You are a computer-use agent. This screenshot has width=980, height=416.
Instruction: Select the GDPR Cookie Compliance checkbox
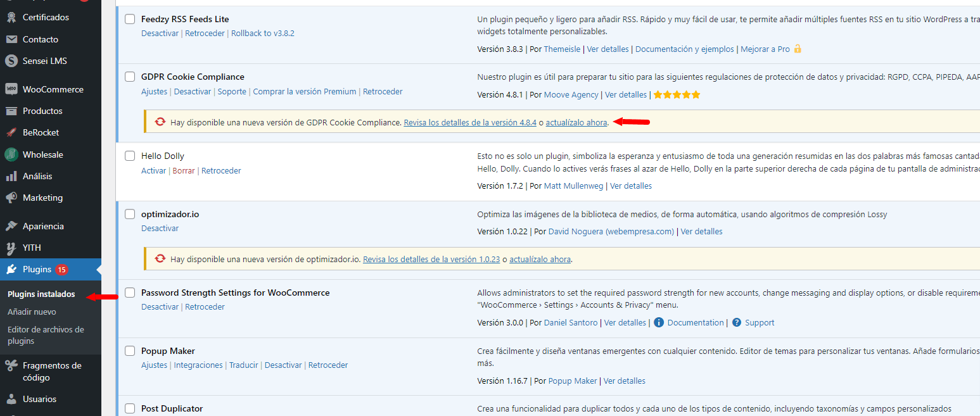coord(130,77)
